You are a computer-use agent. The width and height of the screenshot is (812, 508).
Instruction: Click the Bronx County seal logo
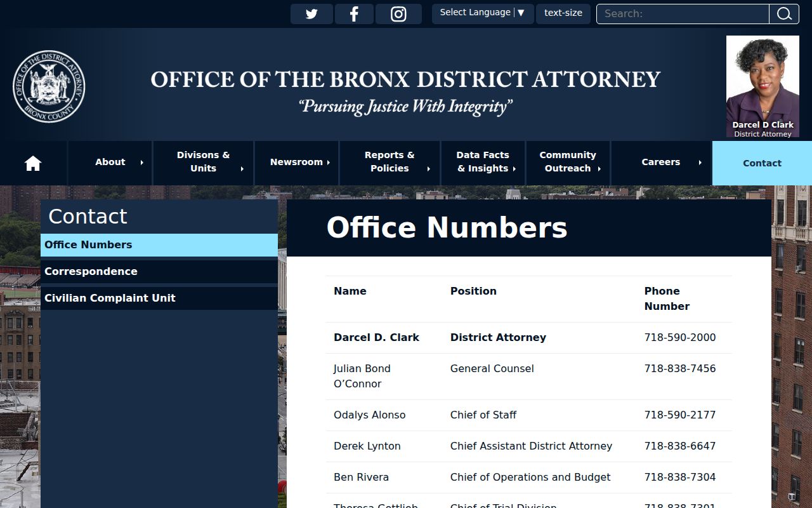(49, 86)
